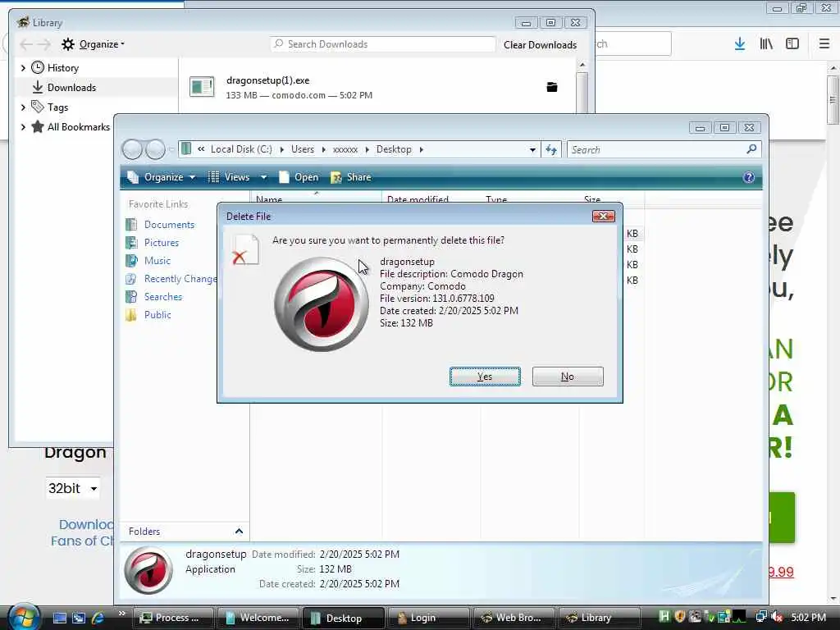Switch to Process taskbar button
The width and height of the screenshot is (840, 630).
tap(173, 618)
